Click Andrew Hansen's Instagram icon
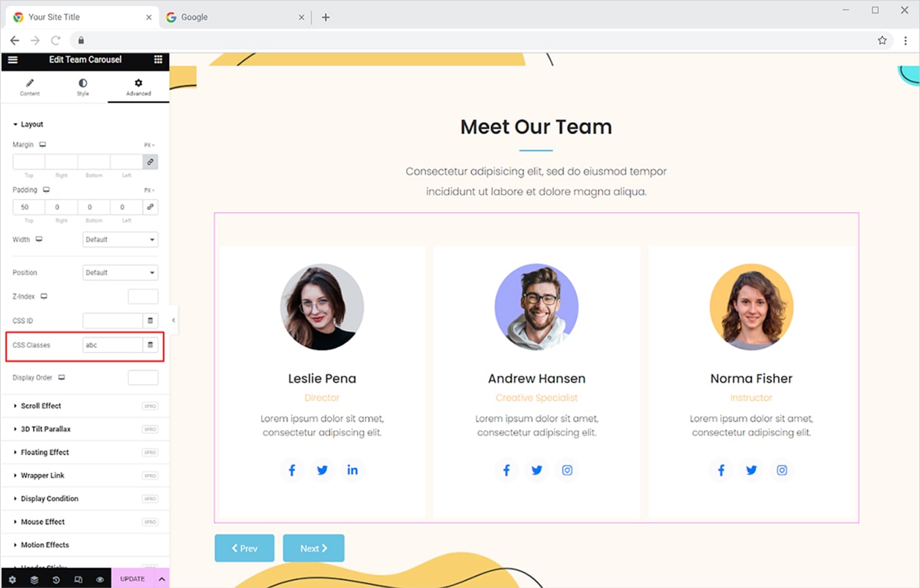Screen dimensions: 920x588 [567, 470]
